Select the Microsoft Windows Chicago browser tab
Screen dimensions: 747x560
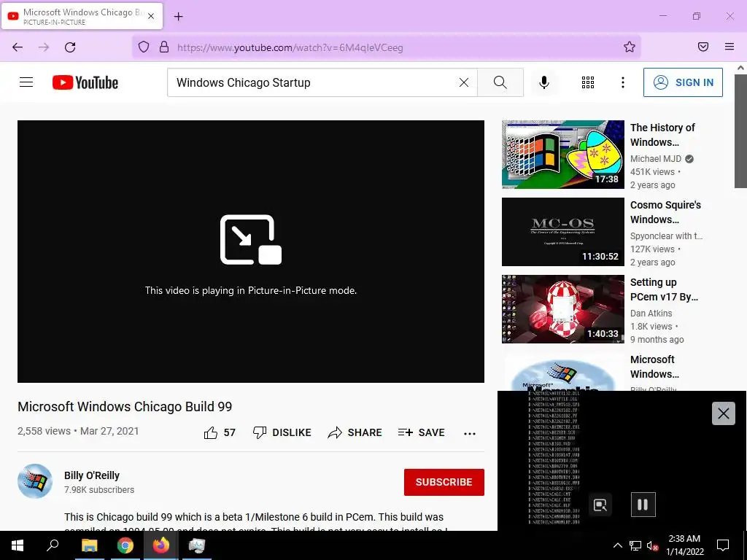[x=82, y=16]
